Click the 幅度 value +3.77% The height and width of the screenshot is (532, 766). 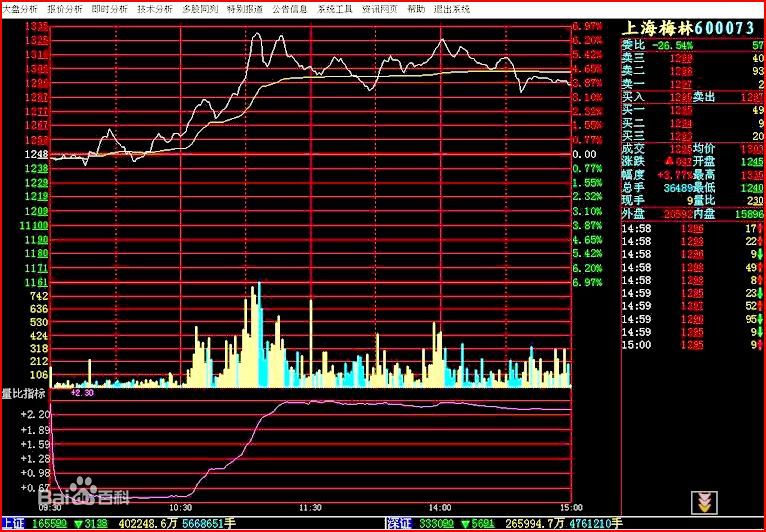pyautogui.click(x=675, y=174)
